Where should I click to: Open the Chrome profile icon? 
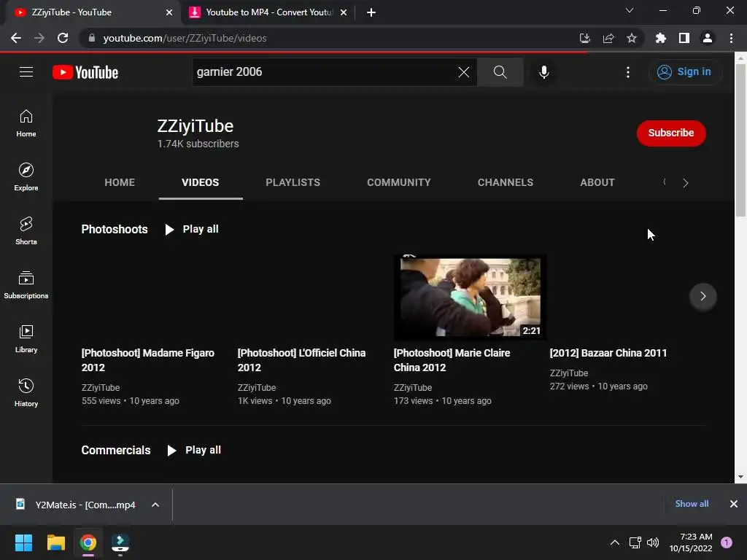pyautogui.click(x=707, y=38)
